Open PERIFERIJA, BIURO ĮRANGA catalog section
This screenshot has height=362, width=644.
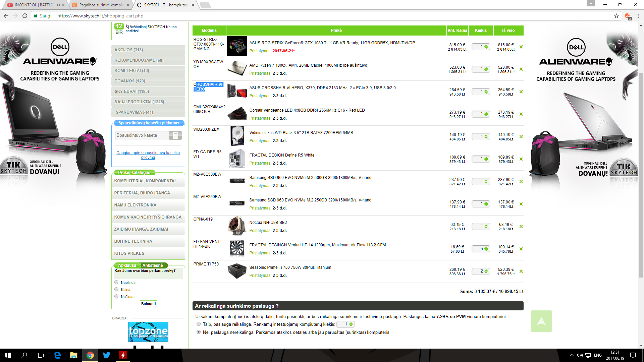click(x=148, y=193)
